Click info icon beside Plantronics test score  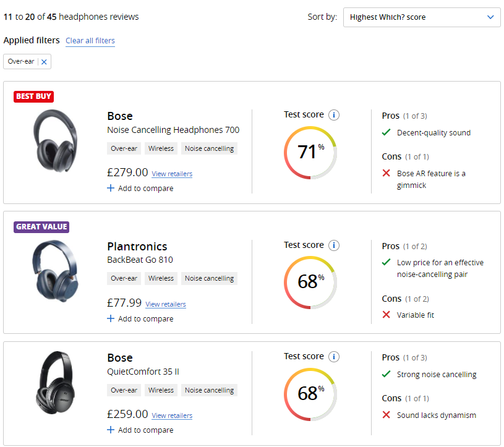(x=334, y=245)
